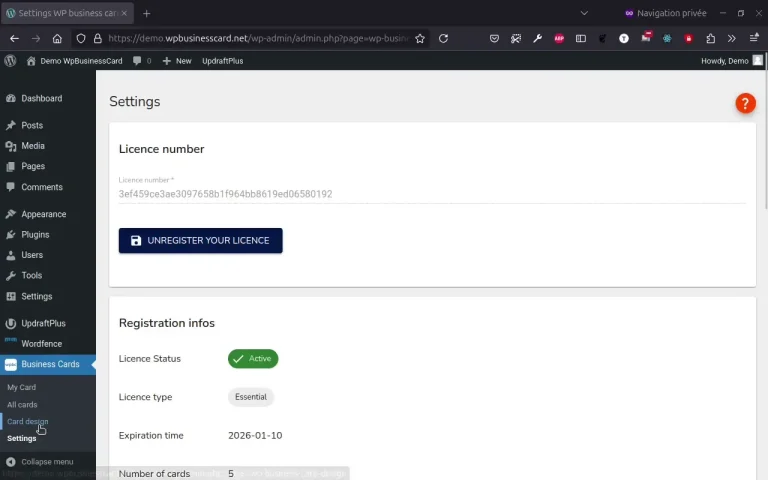Open Comments in the sidebar

tap(42, 187)
